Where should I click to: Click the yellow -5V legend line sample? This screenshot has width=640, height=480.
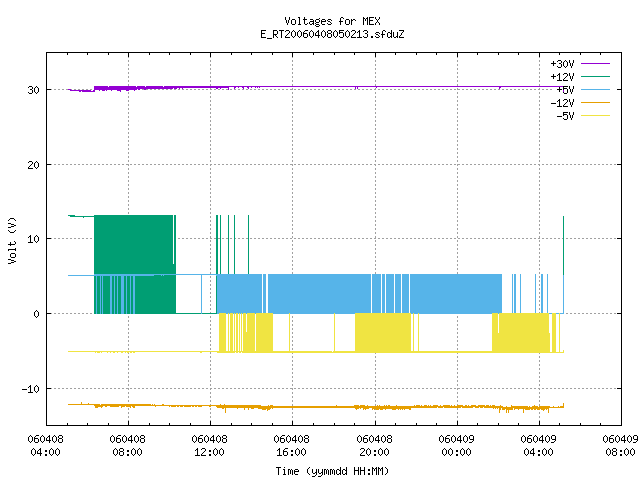pos(595,116)
